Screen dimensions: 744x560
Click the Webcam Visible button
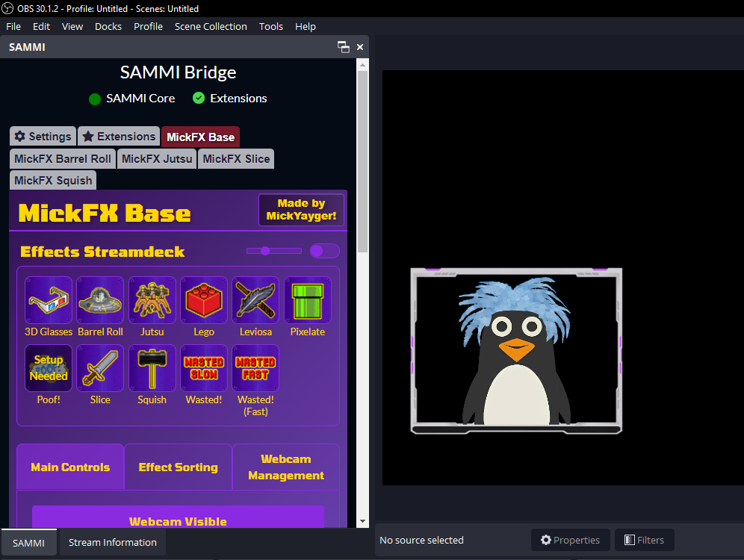click(x=178, y=517)
